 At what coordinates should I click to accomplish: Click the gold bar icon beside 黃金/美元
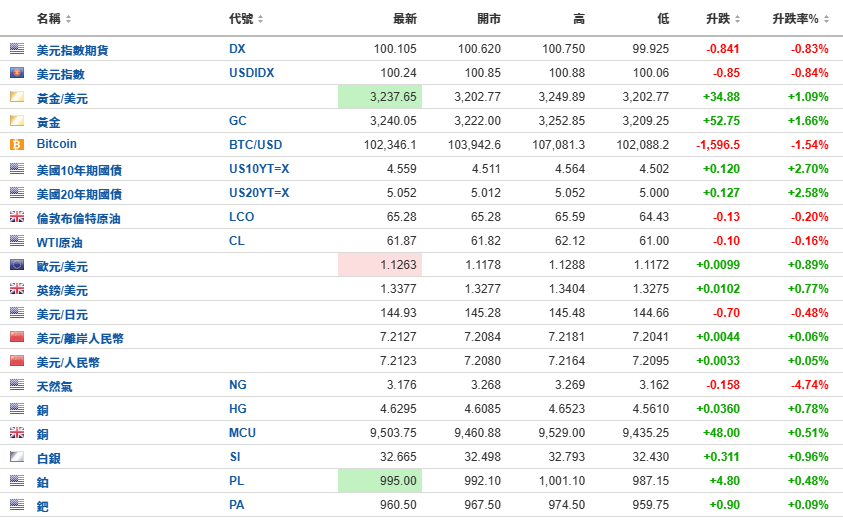[17, 97]
